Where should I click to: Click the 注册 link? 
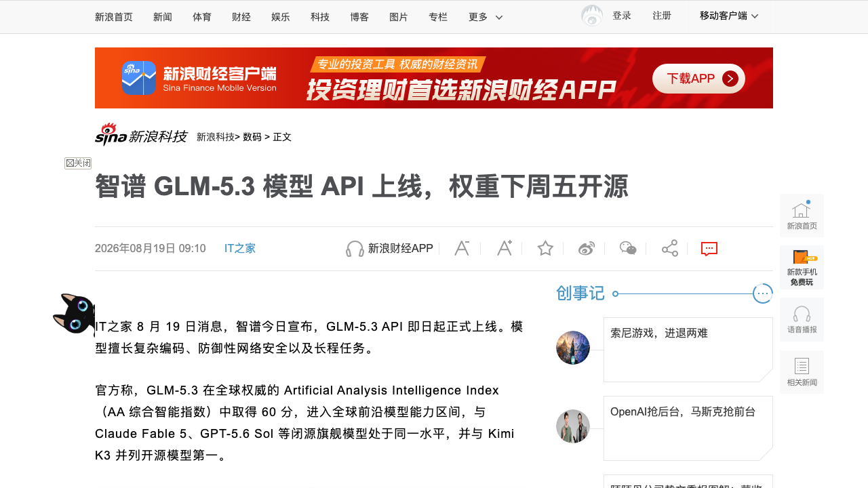tap(662, 16)
